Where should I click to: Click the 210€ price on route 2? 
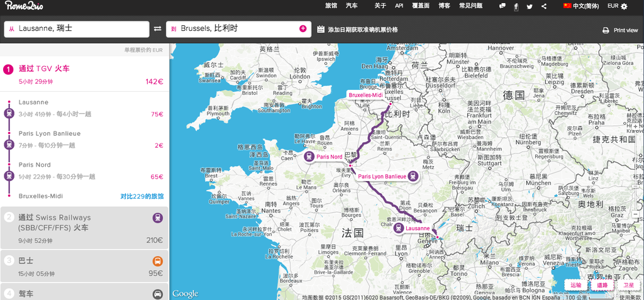155,240
